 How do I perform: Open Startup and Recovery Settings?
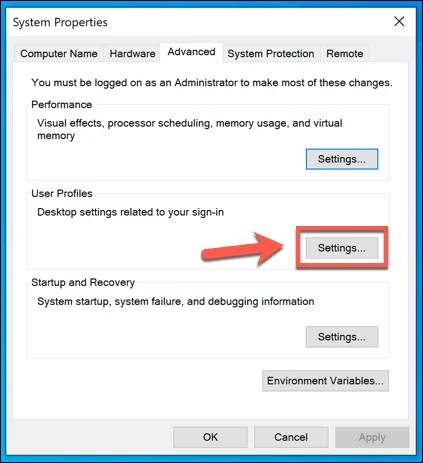342,337
